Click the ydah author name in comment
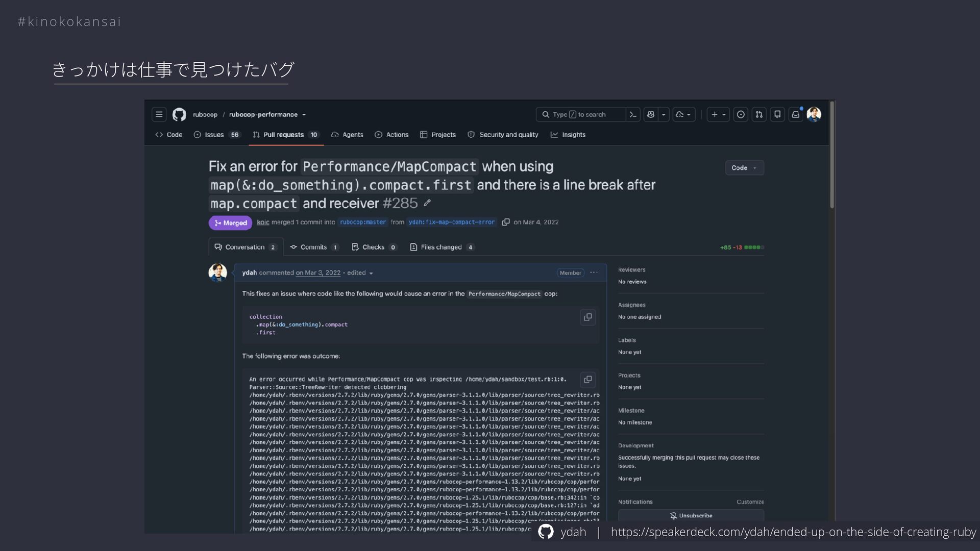The width and height of the screenshot is (980, 551). click(250, 273)
